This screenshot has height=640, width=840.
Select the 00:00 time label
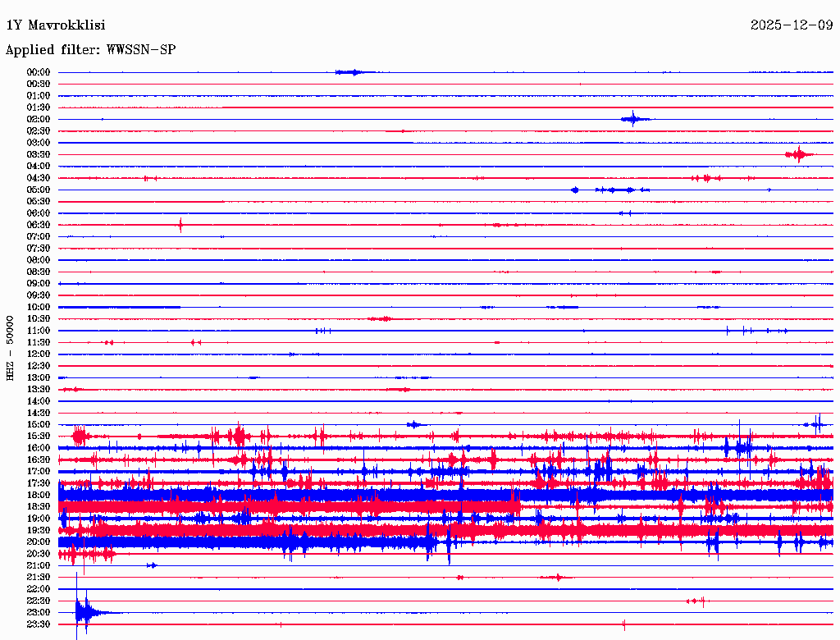39,72
